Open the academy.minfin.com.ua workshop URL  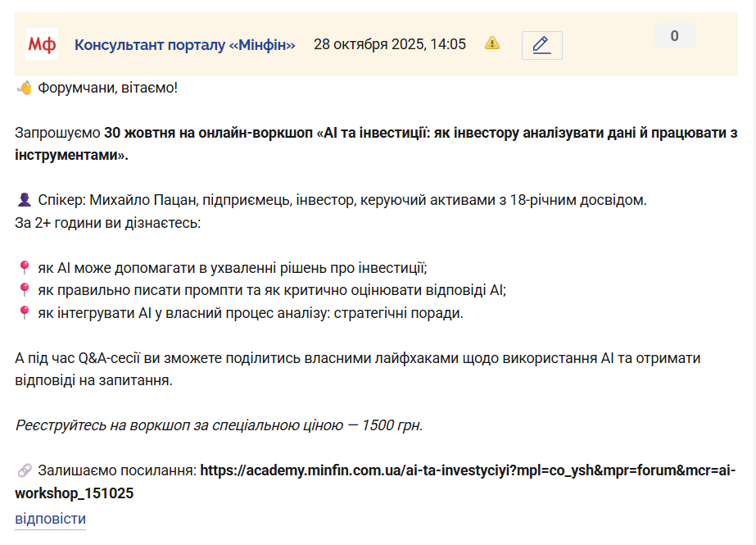point(375,481)
